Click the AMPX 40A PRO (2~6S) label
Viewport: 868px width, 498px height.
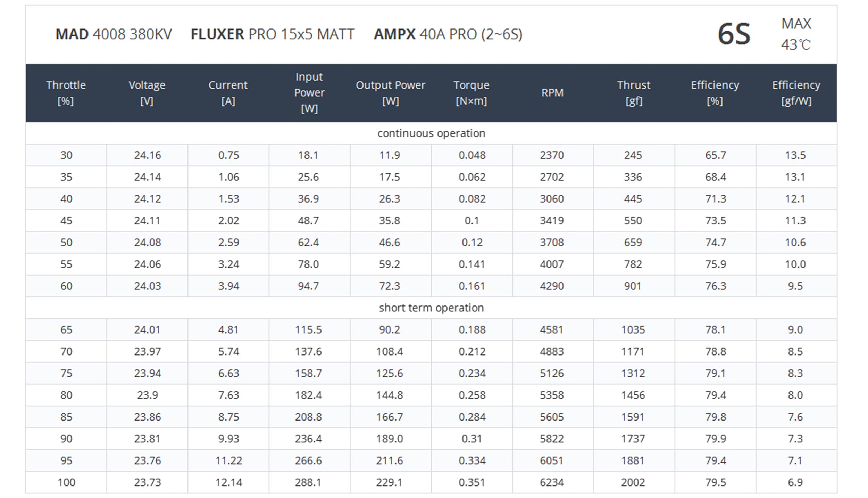(x=448, y=34)
